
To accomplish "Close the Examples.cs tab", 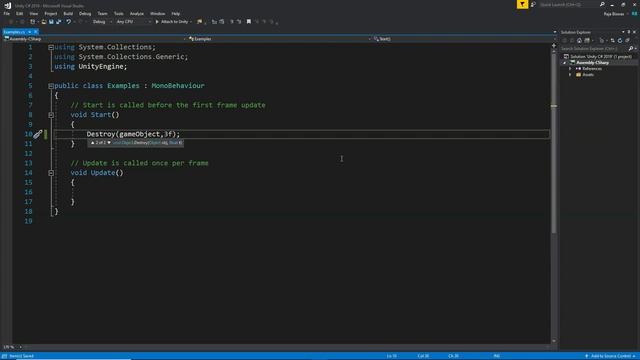I will (36, 32).
